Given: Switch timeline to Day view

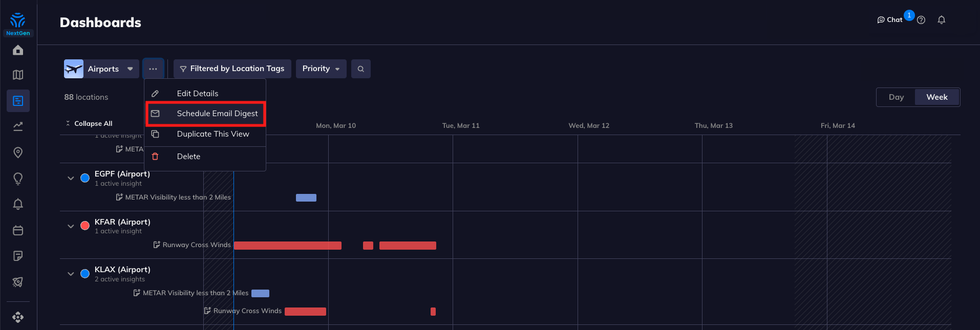Looking at the screenshot, I should pos(896,97).
